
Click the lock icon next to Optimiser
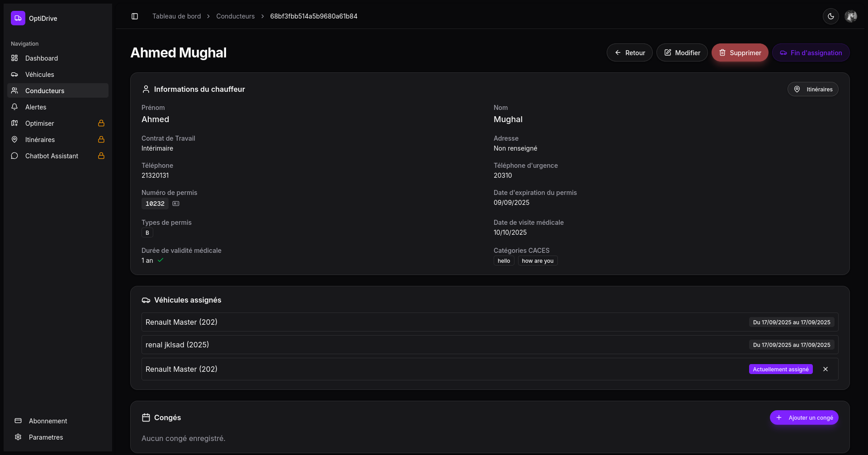(101, 123)
